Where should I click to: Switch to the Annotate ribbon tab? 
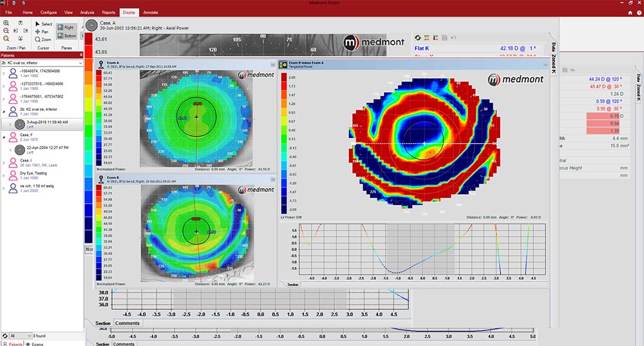coord(151,12)
